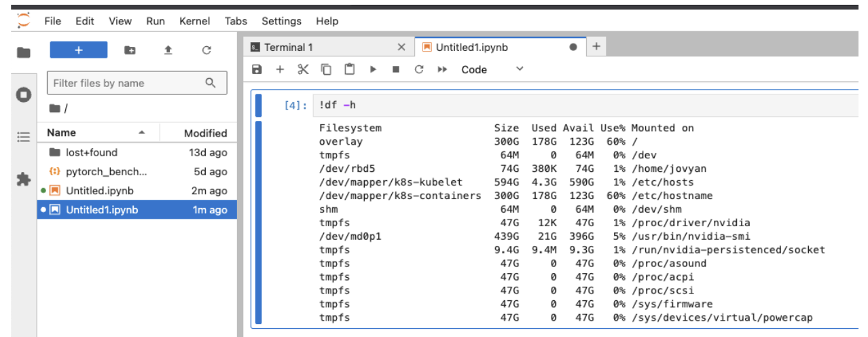Open the Extension Manager puzzle icon
This screenshot has width=868, height=337.
click(24, 179)
